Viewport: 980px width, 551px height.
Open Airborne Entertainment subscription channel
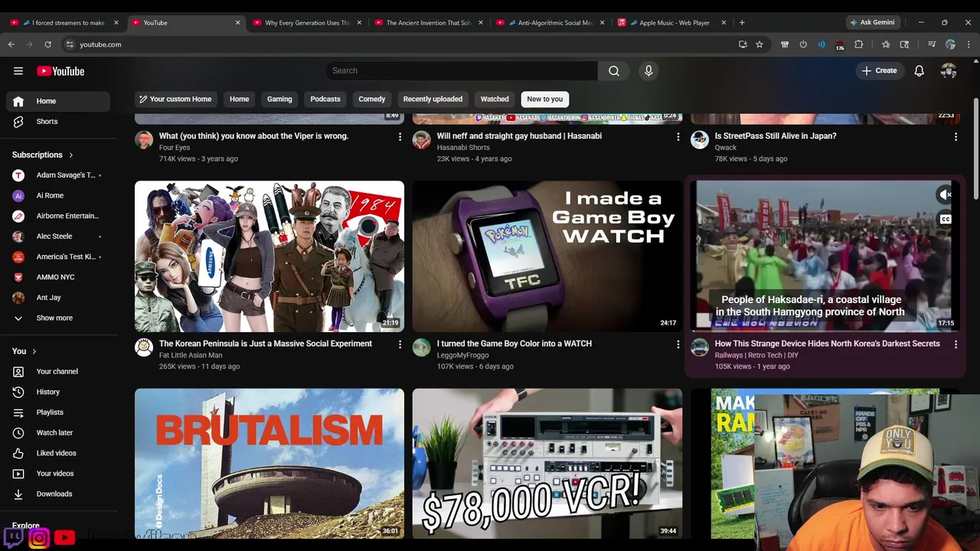pos(58,216)
